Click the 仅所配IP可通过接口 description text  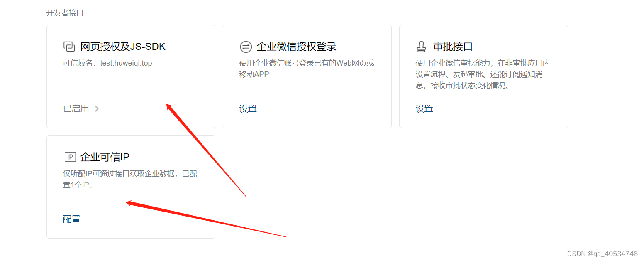[130, 180]
